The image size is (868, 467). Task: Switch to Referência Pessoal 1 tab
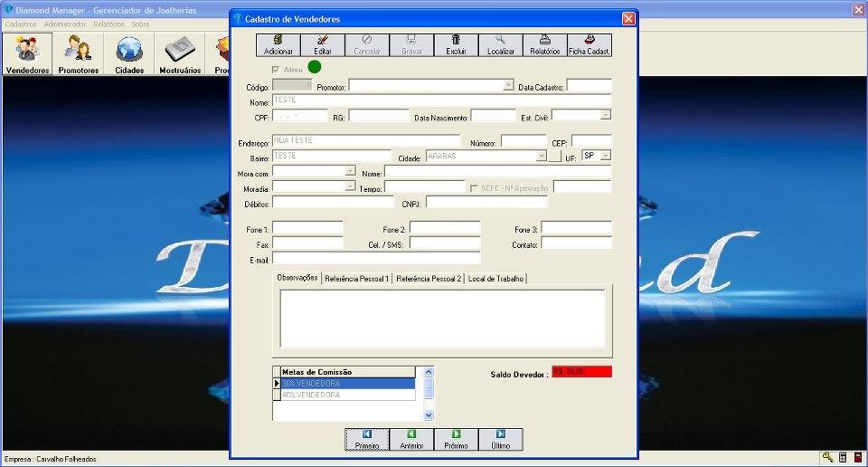pos(356,279)
